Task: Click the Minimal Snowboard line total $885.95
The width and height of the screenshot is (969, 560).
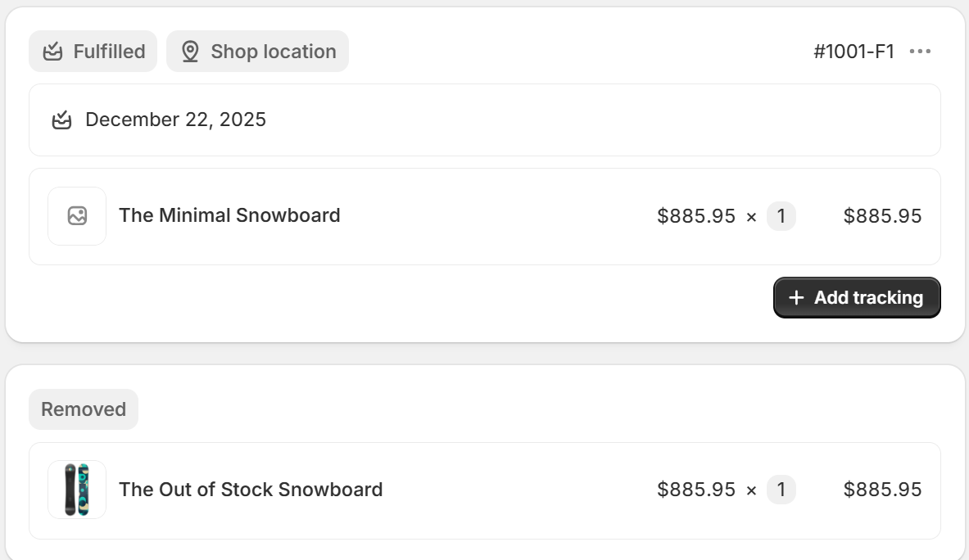Action: [882, 216]
